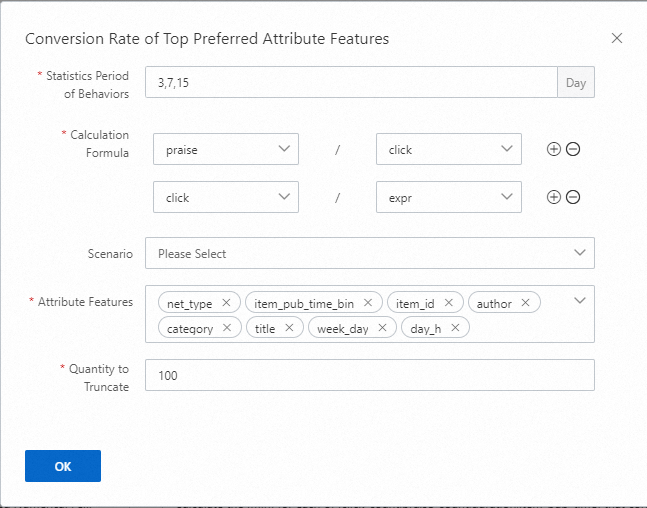
Task: Delete the item_id attribute tag
Action: (448, 303)
